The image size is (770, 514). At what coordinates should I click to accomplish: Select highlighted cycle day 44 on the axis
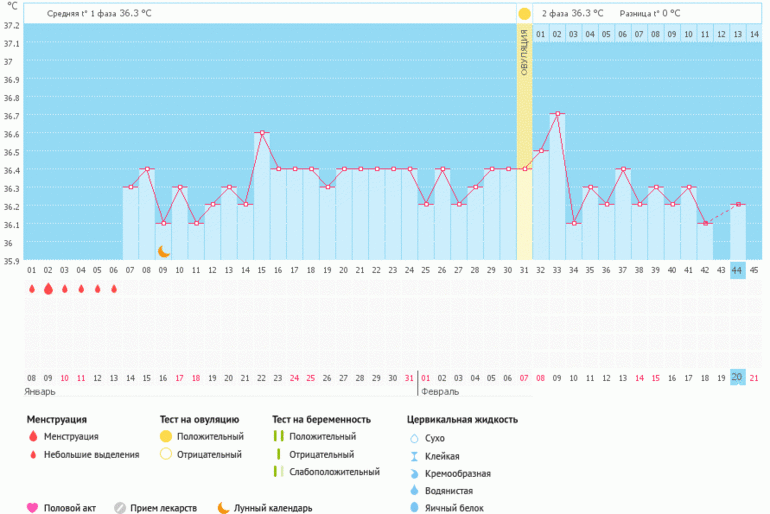pyautogui.click(x=737, y=270)
